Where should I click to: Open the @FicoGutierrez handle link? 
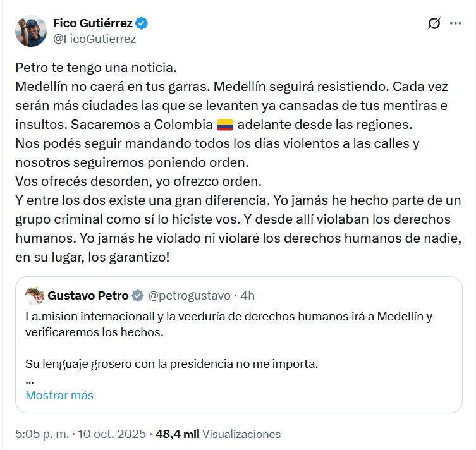coord(94,39)
